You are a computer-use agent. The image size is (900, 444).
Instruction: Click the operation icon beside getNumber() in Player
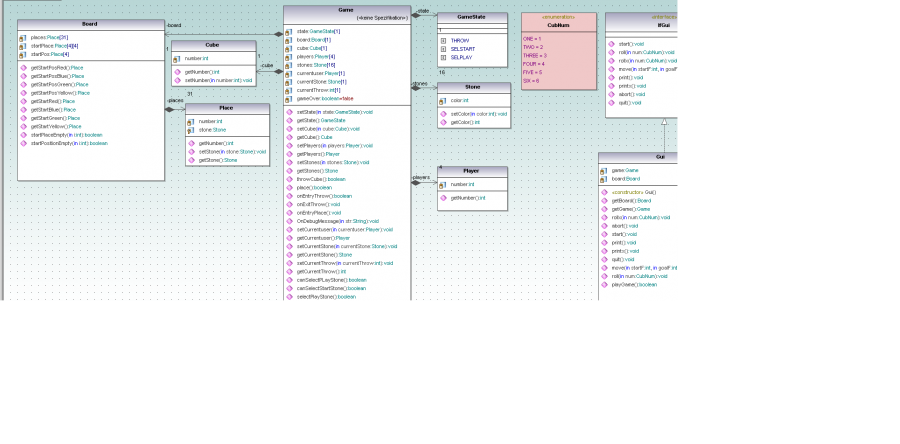coord(443,198)
